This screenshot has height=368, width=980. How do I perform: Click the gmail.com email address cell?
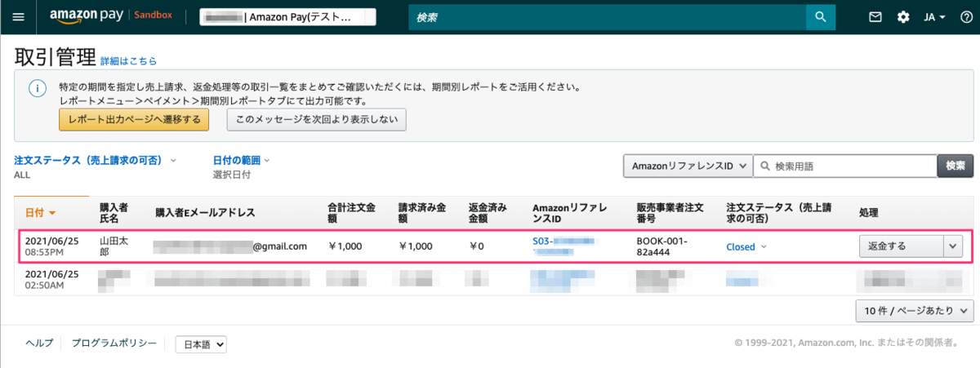pos(231,246)
